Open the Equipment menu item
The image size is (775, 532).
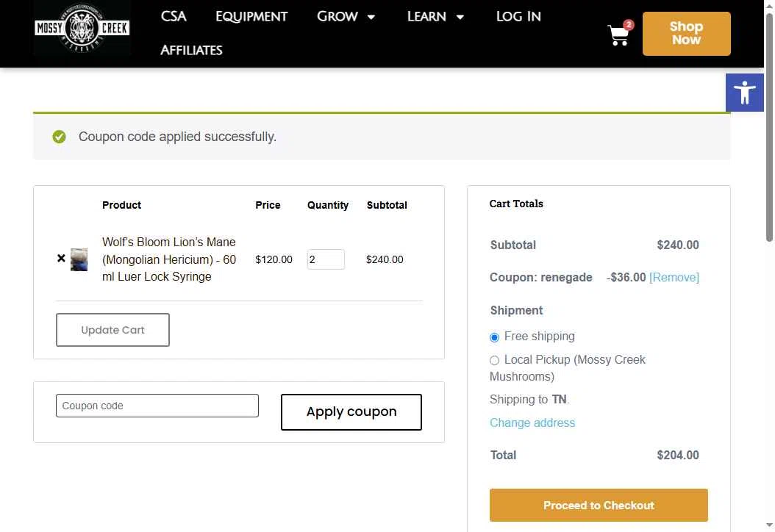tap(251, 16)
